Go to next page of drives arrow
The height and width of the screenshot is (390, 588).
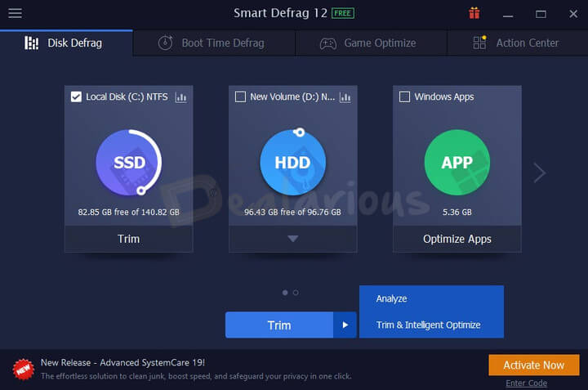[540, 173]
